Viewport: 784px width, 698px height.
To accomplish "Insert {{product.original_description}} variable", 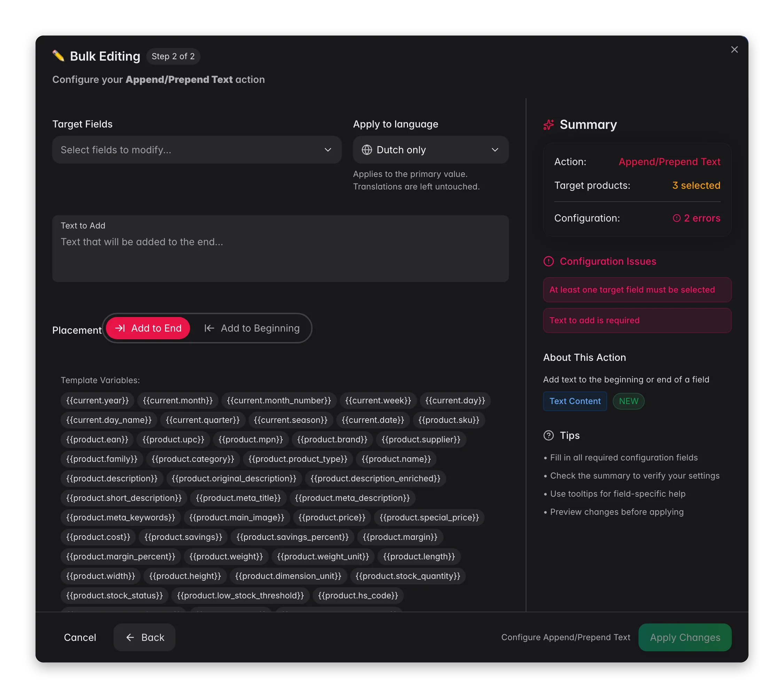I will coord(234,479).
